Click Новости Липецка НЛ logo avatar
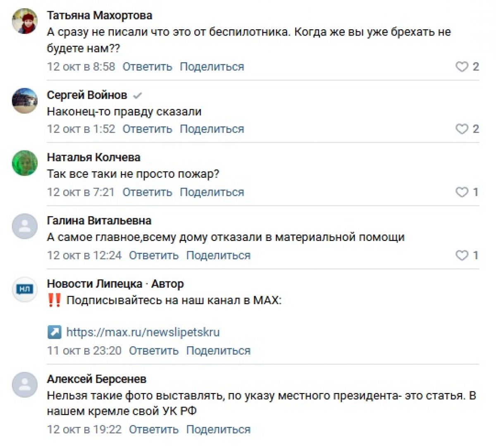This screenshot has width=496, height=448. click(25, 289)
